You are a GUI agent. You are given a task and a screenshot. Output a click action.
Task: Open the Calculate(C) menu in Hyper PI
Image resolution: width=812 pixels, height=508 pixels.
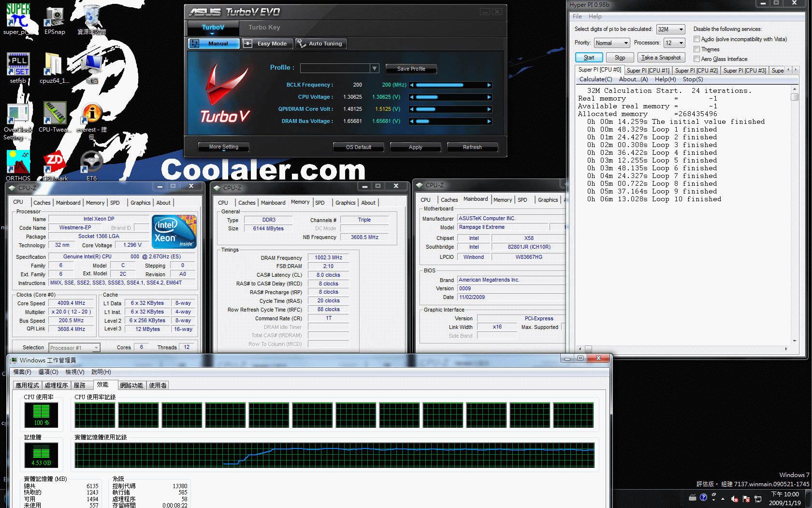click(x=595, y=79)
